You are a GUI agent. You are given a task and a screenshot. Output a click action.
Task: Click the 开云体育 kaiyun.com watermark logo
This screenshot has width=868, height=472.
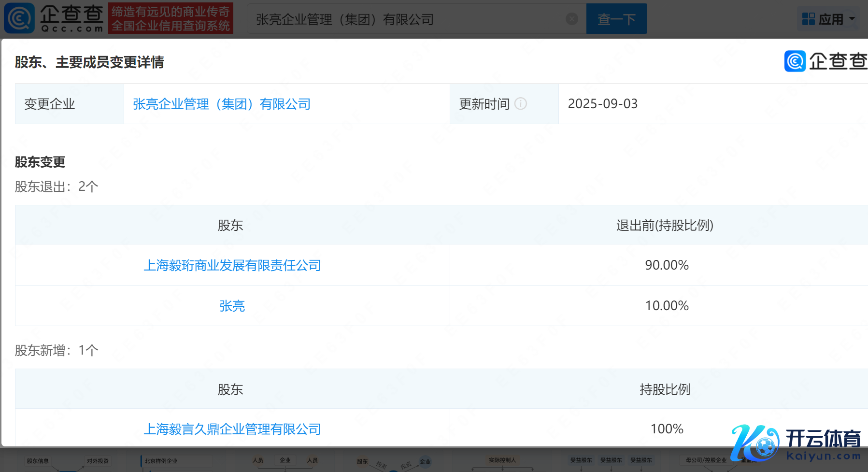pos(796,443)
